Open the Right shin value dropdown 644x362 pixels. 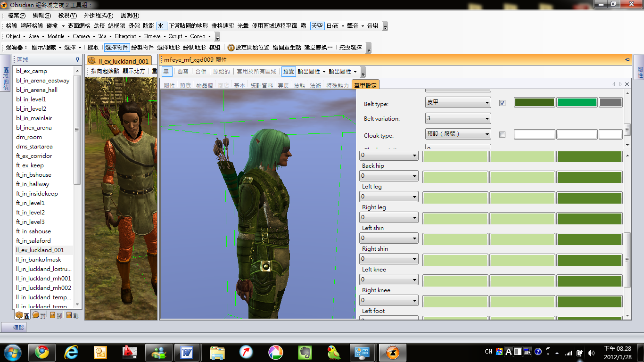tap(389, 259)
